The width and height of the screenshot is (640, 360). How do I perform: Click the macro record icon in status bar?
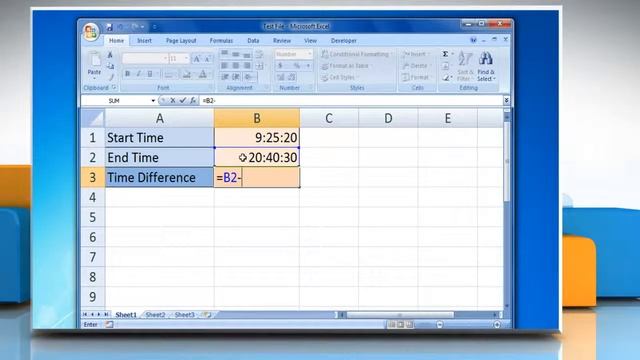pyautogui.click(x=109, y=324)
